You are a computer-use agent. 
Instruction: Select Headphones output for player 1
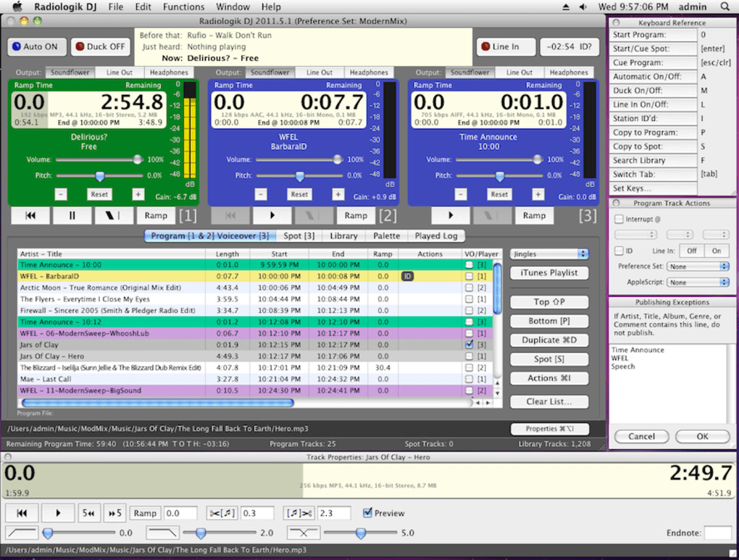pyautogui.click(x=169, y=72)
